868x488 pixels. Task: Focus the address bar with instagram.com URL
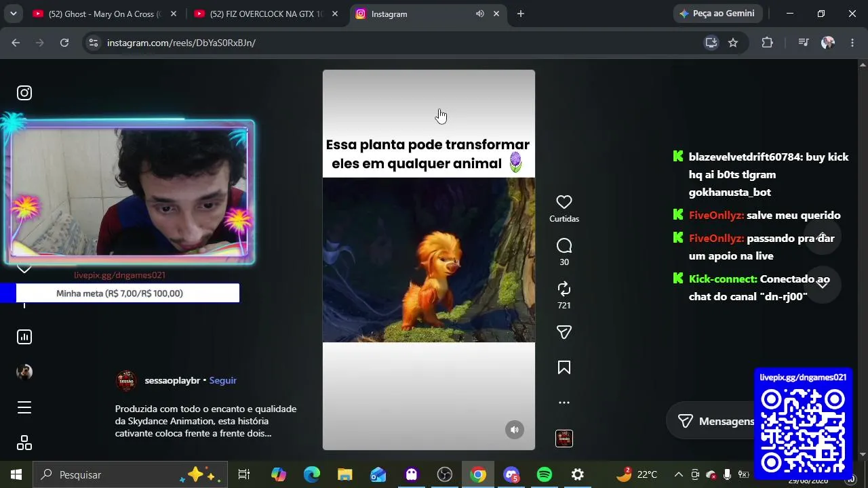click(400, 43)
